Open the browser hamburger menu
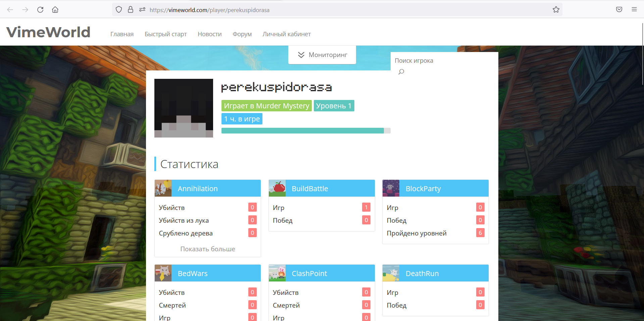 [634, 10]
